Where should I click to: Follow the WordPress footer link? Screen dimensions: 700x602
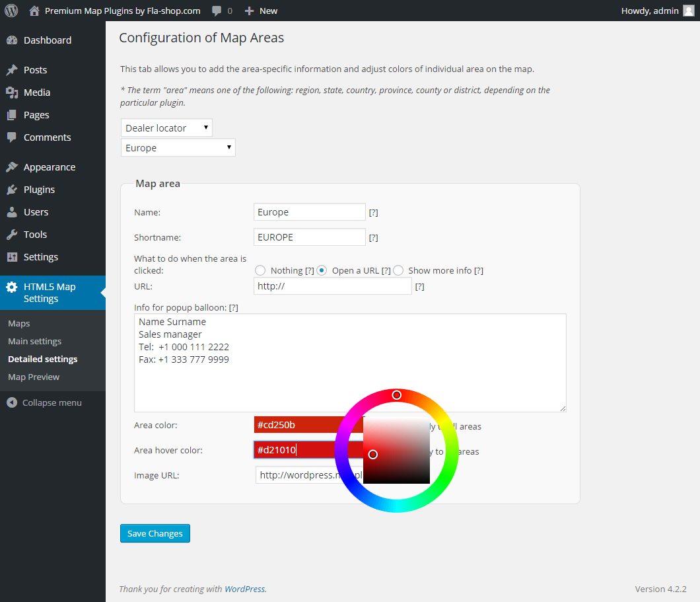point(245,589)
